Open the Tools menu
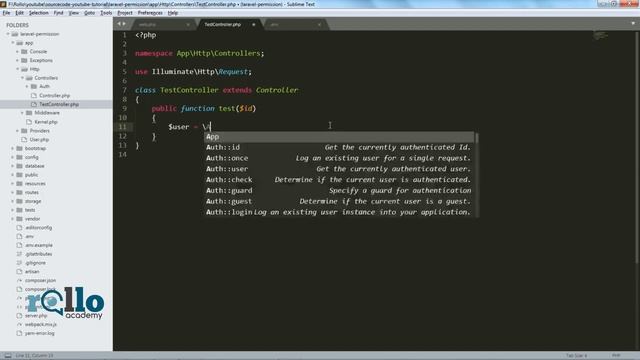The width and height of the screenshot is (640, 360). pyautogui.click(x=106, y=13)
